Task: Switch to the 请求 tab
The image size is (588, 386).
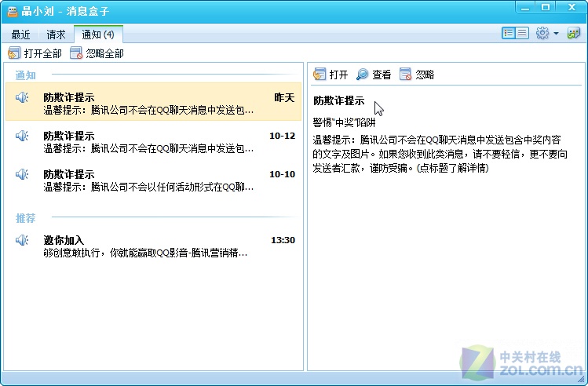Action: coord(56,35)
